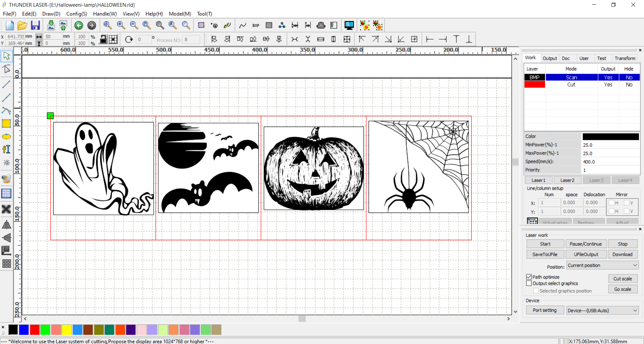Click the vertical canvas scrollbar thumb
The width and height of the screenshot is (644, 344).
[516, 162]
